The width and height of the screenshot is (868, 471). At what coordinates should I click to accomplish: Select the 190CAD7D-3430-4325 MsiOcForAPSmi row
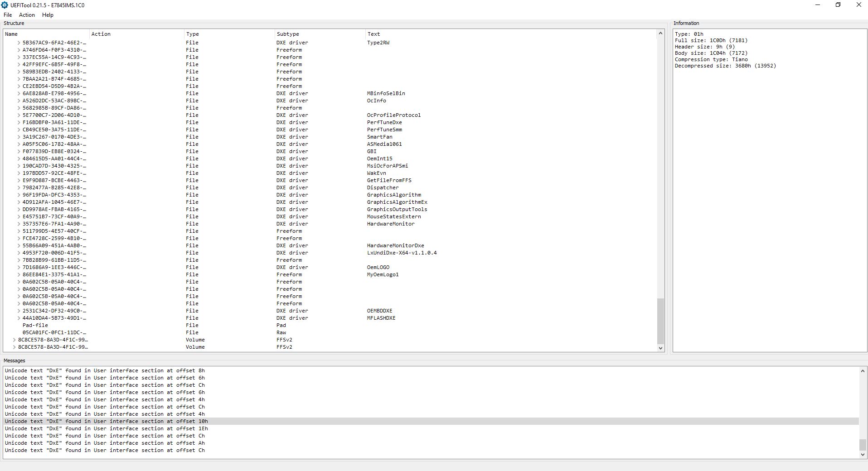point(330,166)
